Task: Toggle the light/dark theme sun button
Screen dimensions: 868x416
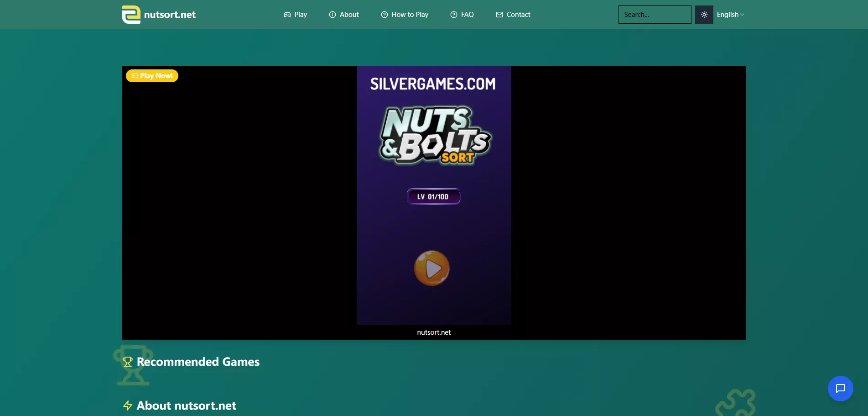Action: (704, 15)
